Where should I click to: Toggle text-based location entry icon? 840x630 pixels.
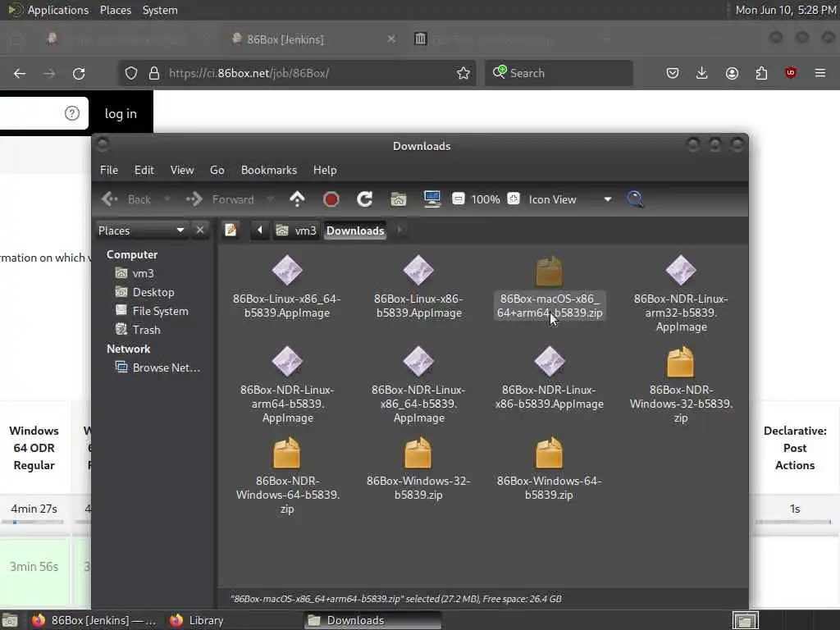click(x=231, y=230)
